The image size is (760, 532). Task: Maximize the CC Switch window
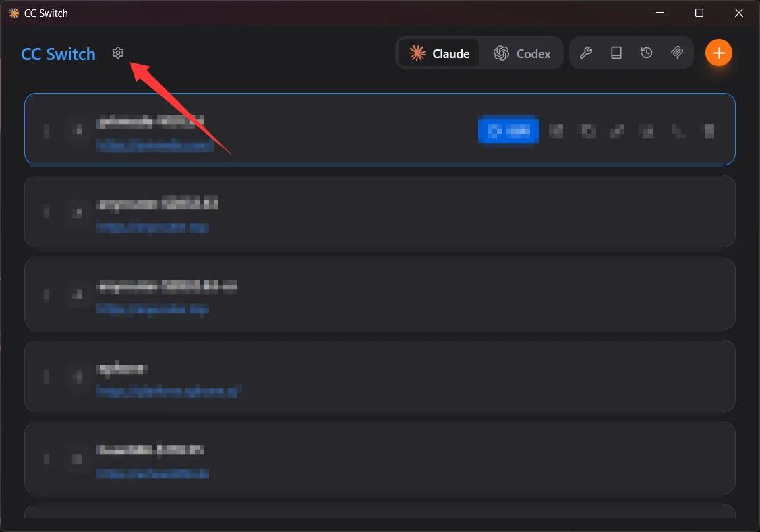pyautogui.click(x=699, y=13)
